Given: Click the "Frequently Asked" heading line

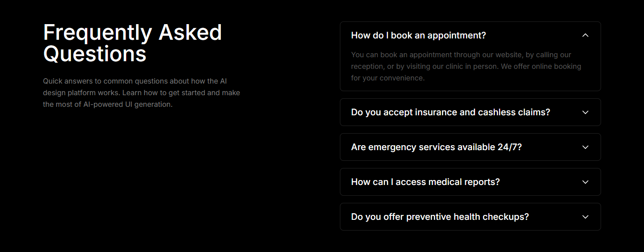Looking at the screenshot, I should tap(132, 33).
